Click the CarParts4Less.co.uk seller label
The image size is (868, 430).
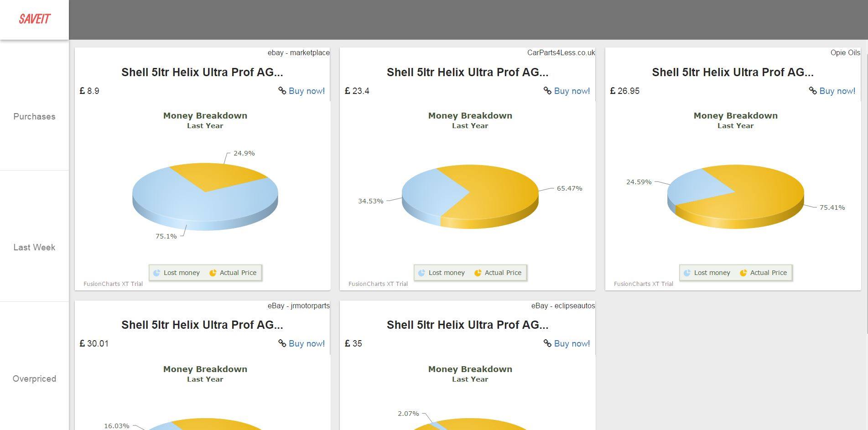pyautogui.click(x=561, y=53)
